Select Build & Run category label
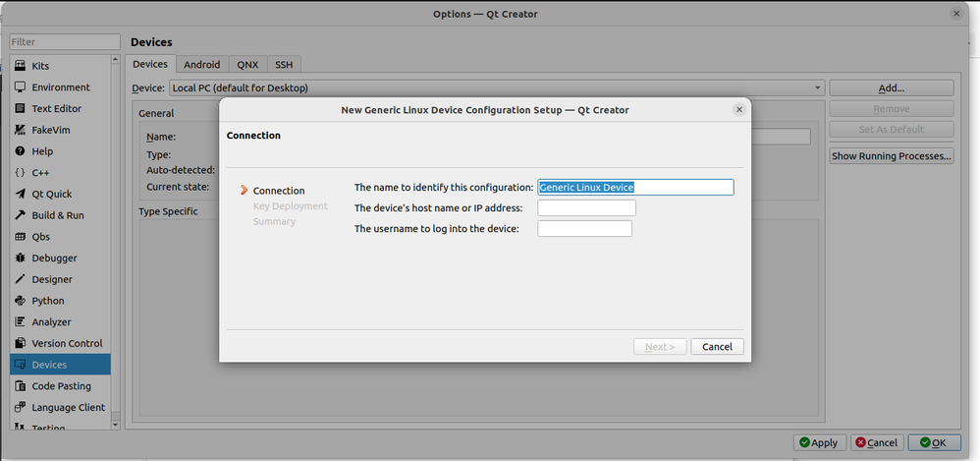The image size is (980, 461). point(58,215)
